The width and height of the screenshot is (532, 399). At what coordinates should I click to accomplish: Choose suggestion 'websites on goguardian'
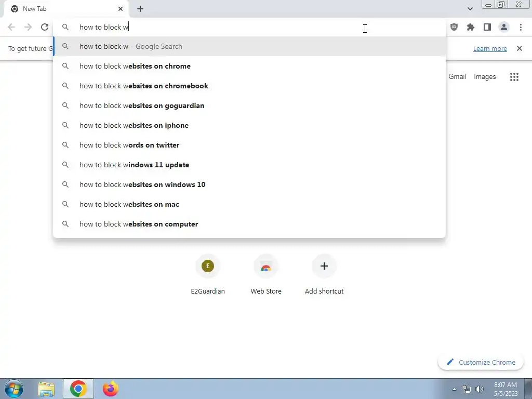[x=249, y=105]
